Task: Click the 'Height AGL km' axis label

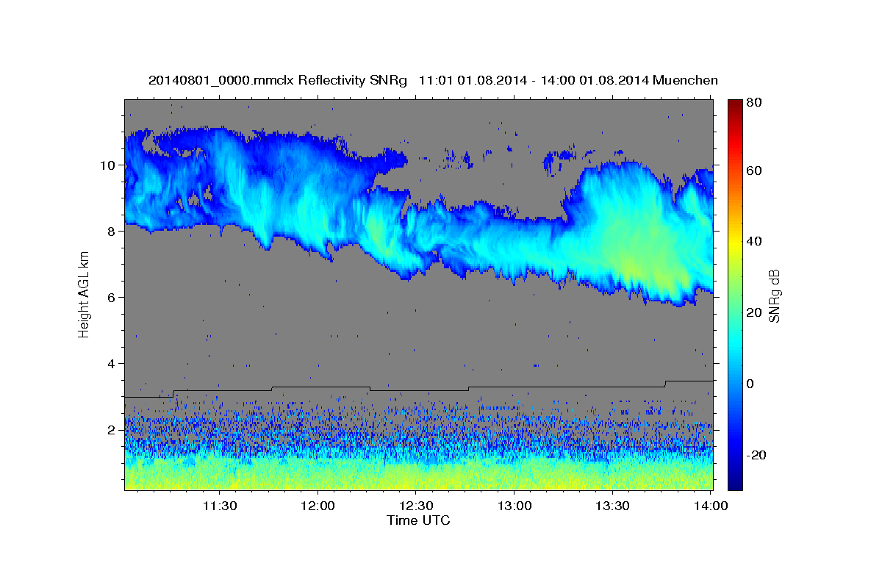Action: 84,294
